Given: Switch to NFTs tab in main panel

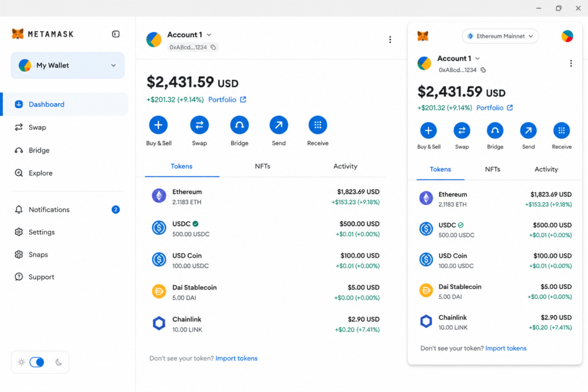Looking at the screenshot, I should (262, 166).
